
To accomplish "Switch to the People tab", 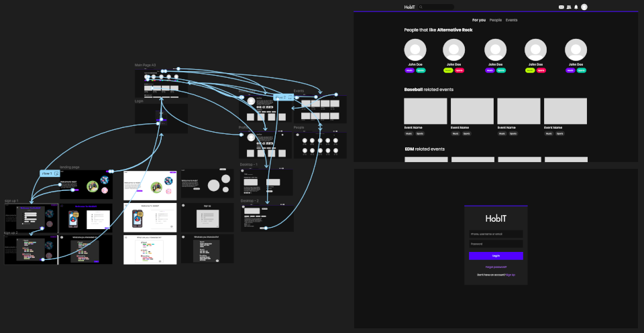I will coord(495,20).
